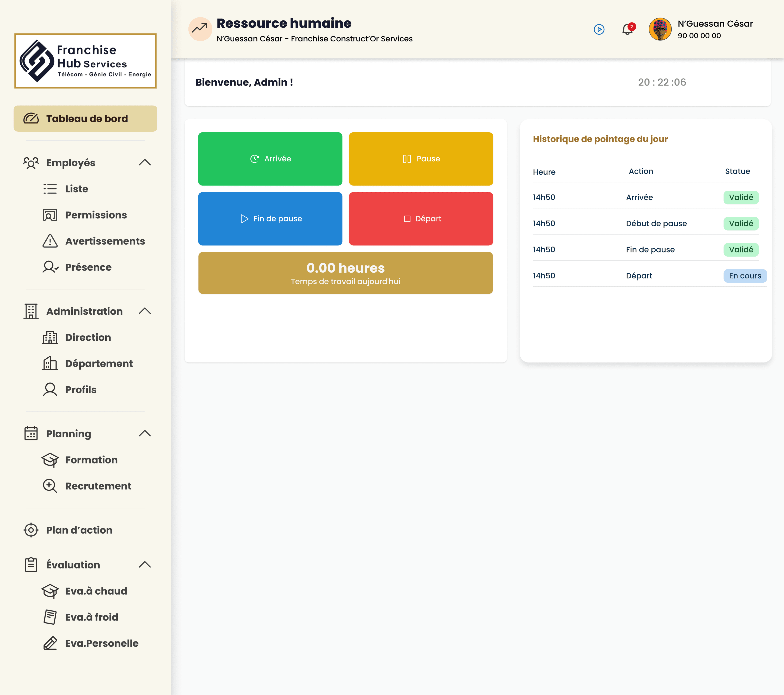Collapse the Évaluation section chevron
Image resolution: width=784 pixels, height=695 pixels.
point(145,565)
